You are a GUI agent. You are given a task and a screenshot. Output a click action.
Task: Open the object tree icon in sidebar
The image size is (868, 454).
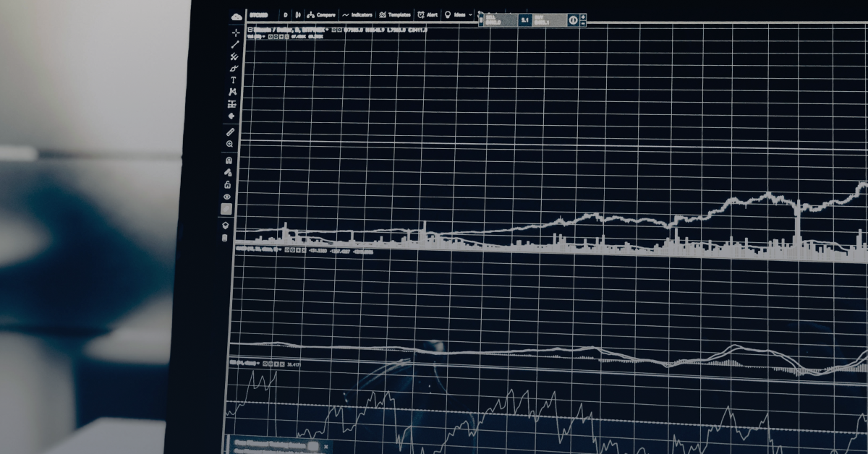(225, 226)
